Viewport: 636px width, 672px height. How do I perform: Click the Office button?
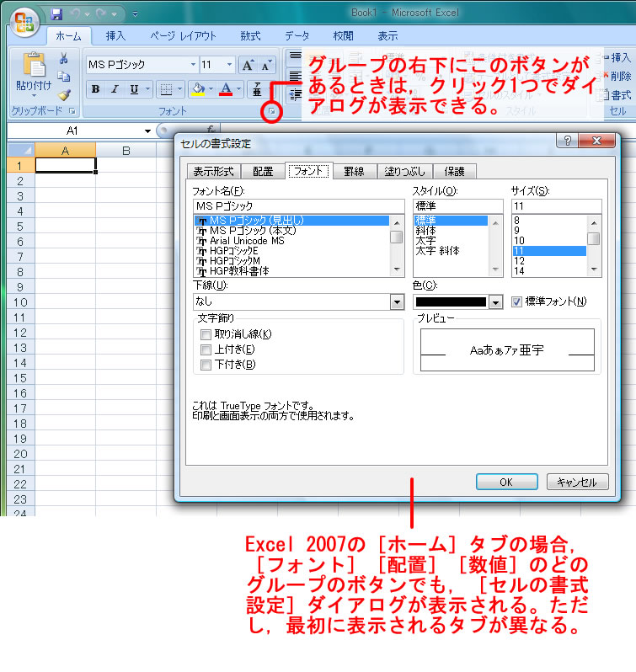pyautogui.click(x=25, y=22)
